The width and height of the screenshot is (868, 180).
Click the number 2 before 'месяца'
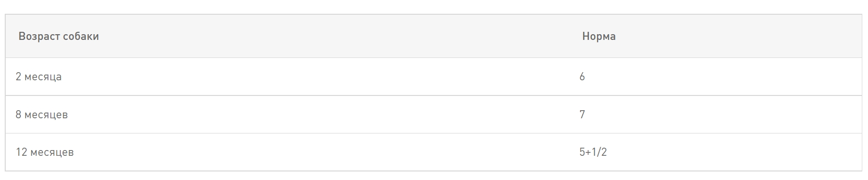pos(18,76)
